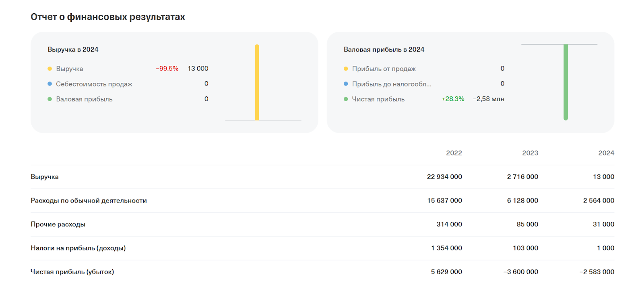Select the 2023 column header
644x299 pixels.
point(530,153)
